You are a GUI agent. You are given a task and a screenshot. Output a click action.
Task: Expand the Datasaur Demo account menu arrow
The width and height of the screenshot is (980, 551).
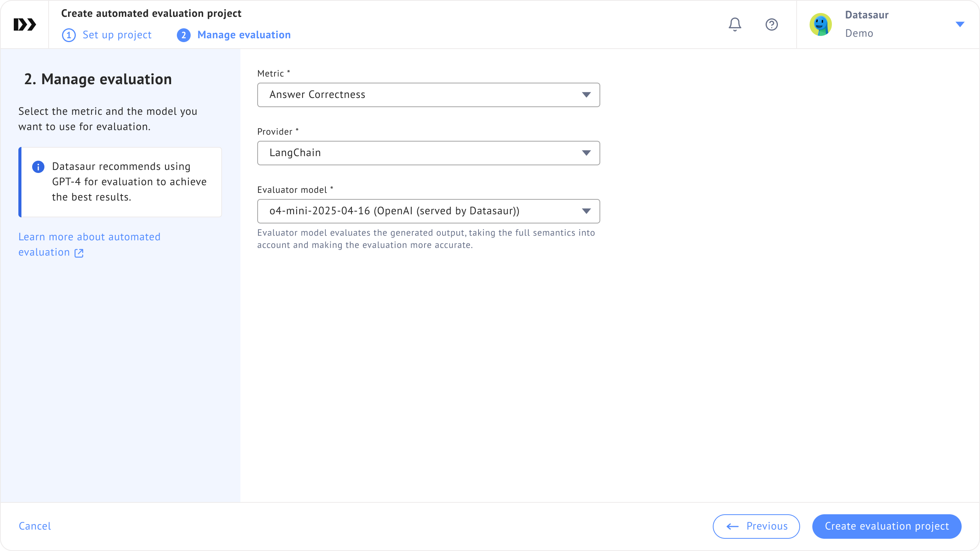(960, 24)
